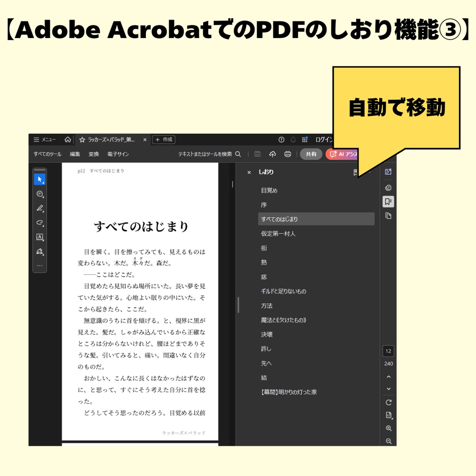Open すべてのツール menu
Viewport: 476px width, 476px height.
pyautogui.click(x=47, y=154)
